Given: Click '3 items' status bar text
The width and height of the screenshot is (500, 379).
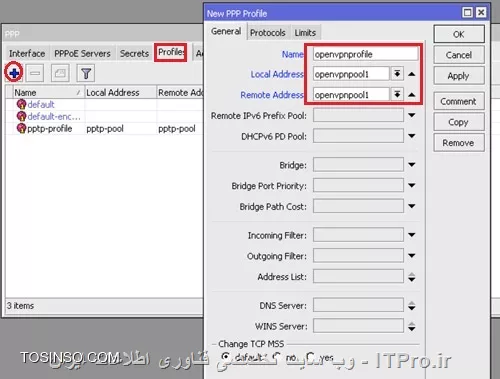Looking at the screenshot, I should point(20,306).
